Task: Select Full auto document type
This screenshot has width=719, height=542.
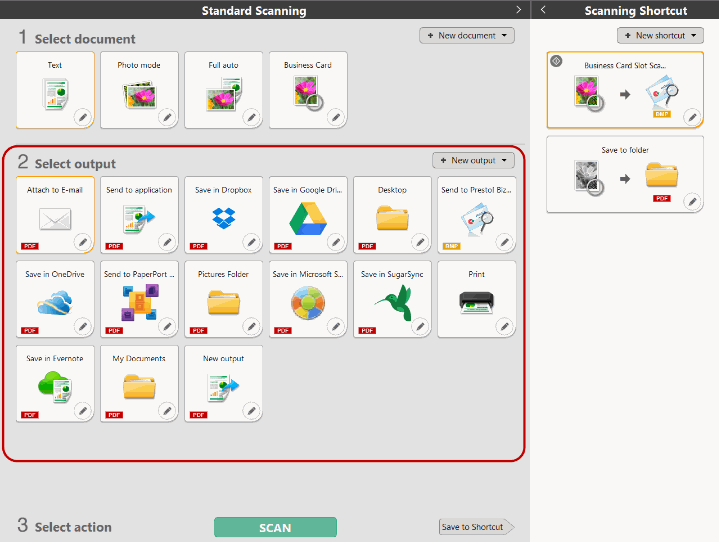Action: [x=223, y=90]
